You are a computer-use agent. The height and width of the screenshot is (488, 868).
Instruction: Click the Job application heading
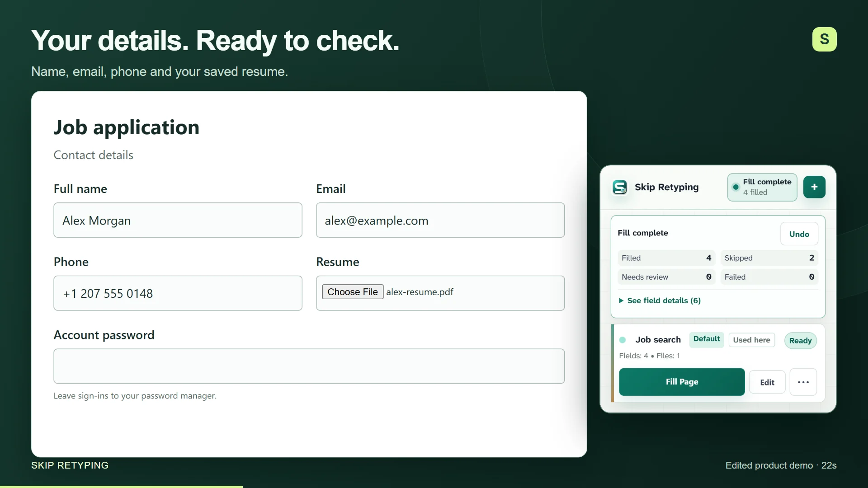127,127
